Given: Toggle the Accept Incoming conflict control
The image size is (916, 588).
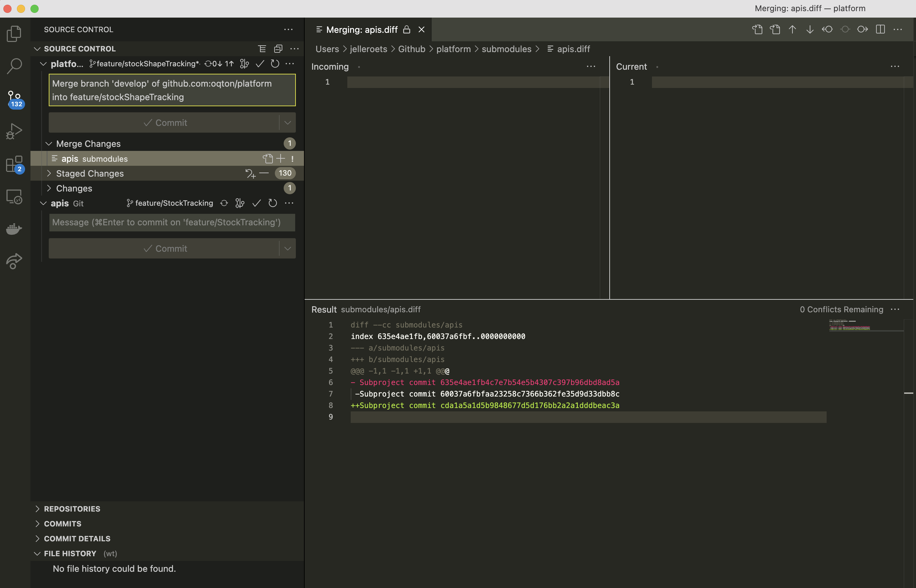Looking at the screenshot, I should (x=827, y=29).
